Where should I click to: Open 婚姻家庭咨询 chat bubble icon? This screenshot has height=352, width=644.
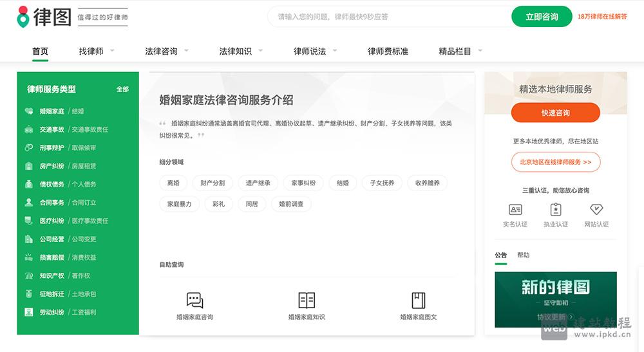click(194, 301)
